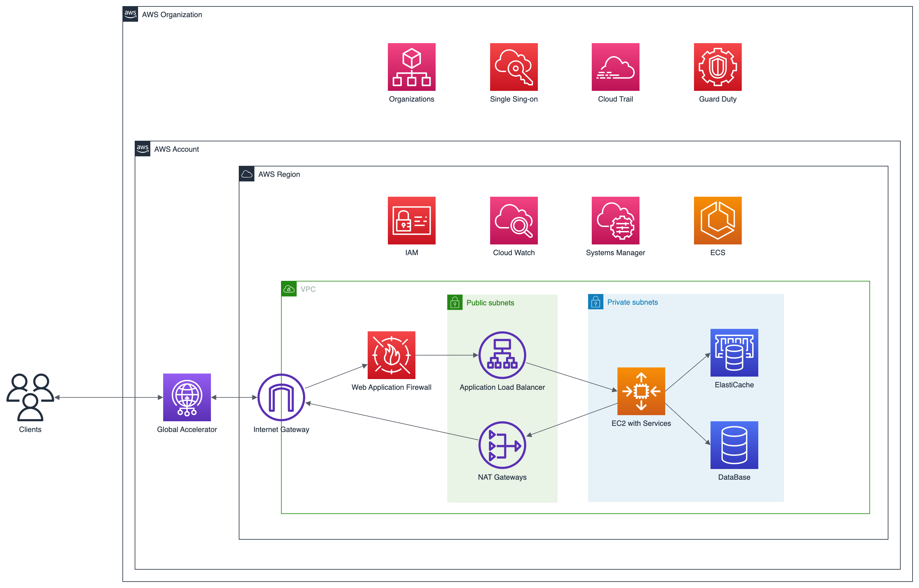The width and height of the screenshot is (919, 588).
Task: Click the orange ECS container icon
Action: pyautogui.click(x=717, y=220)
